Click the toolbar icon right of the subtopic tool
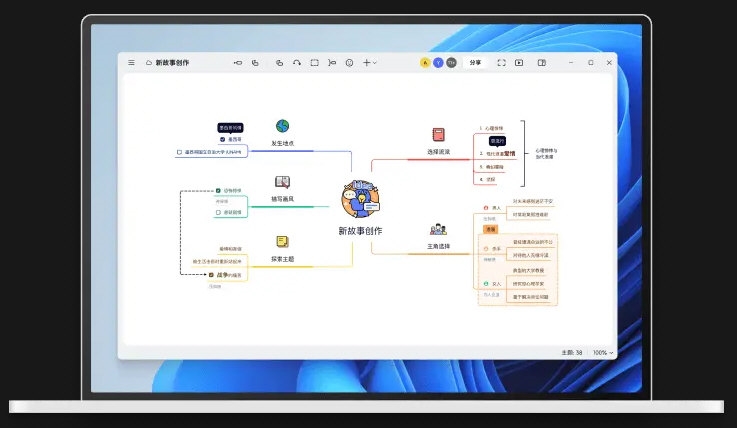Viewport: 737px width, 428px height. coord(279,62)
